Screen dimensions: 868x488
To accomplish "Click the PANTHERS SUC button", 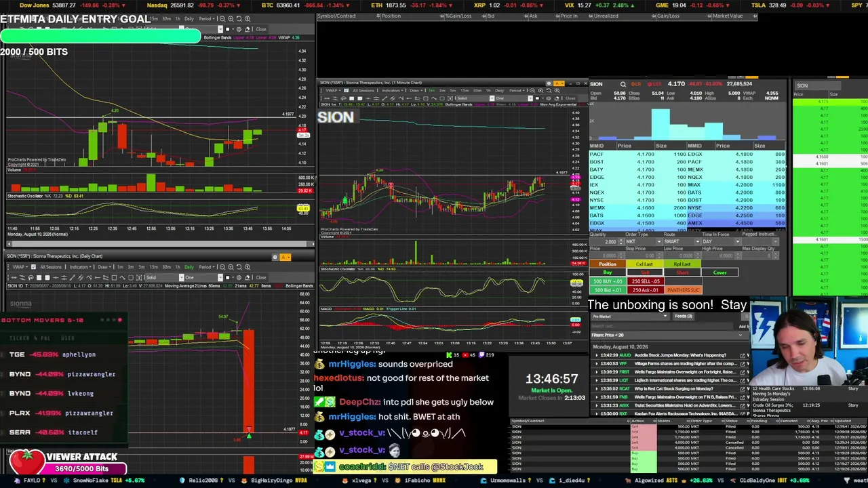I will tap(684, 289).
